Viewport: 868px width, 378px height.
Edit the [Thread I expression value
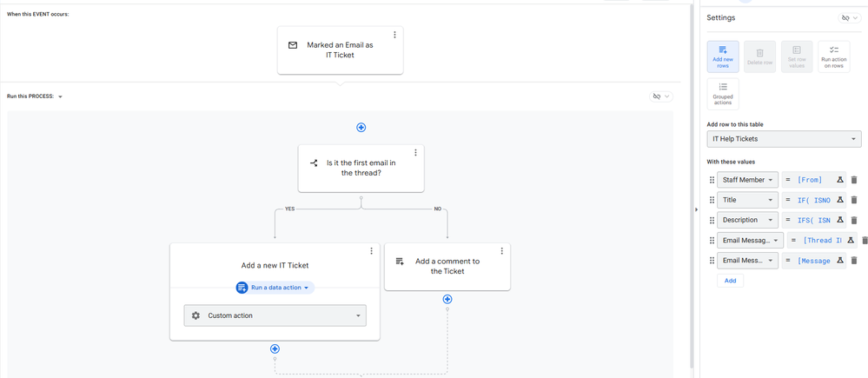coord(823,240)
